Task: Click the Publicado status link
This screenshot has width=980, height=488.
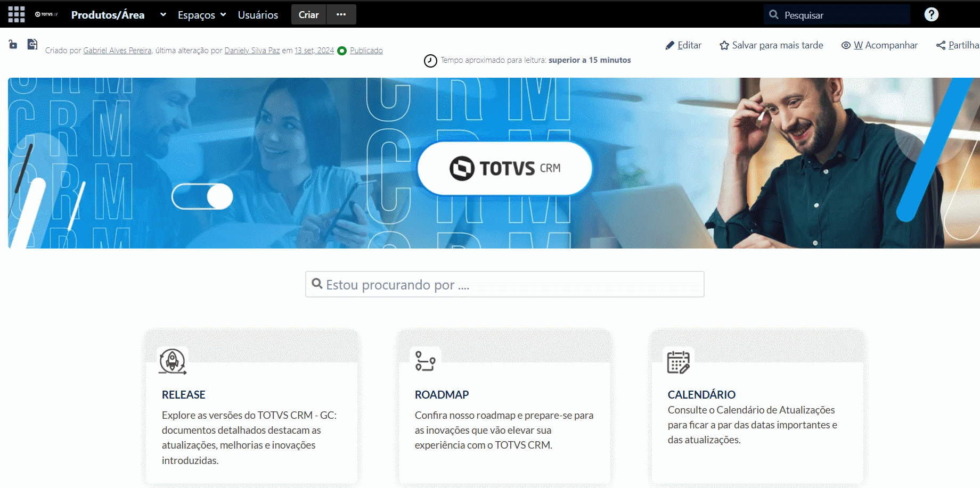Action: pyautogui.click(x=366, y=51)
